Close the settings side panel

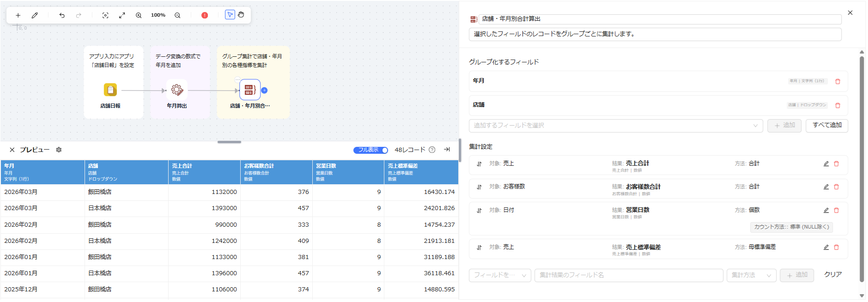pos(850,12)
